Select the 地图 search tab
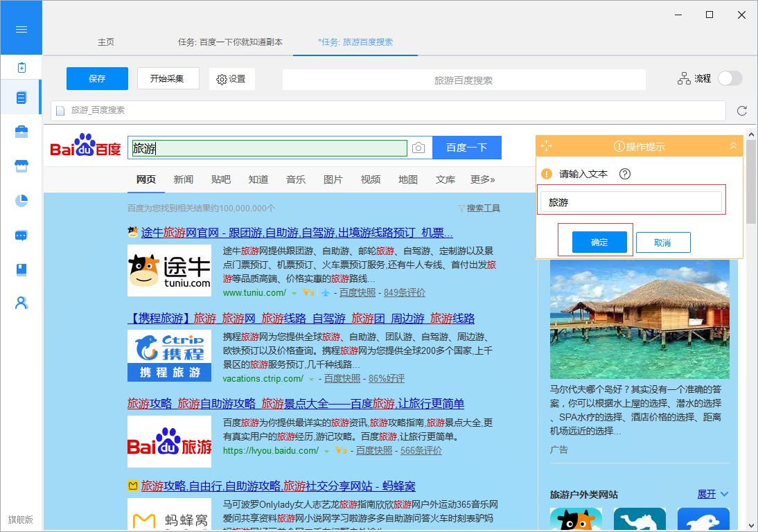 [x=408, y=179]
